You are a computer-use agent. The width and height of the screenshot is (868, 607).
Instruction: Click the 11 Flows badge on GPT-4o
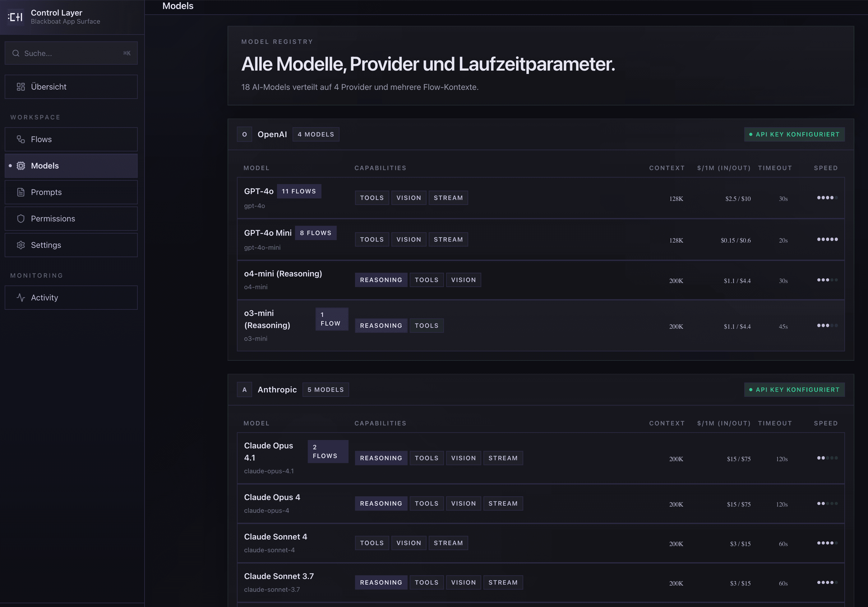(299, 191)
